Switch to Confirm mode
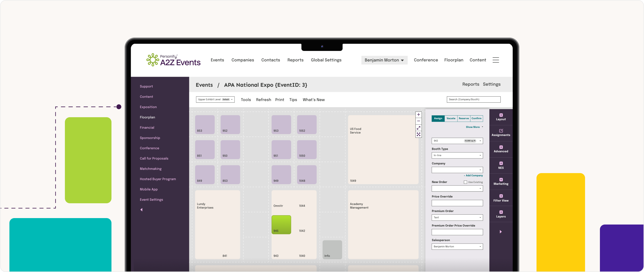 pos(476,118)
